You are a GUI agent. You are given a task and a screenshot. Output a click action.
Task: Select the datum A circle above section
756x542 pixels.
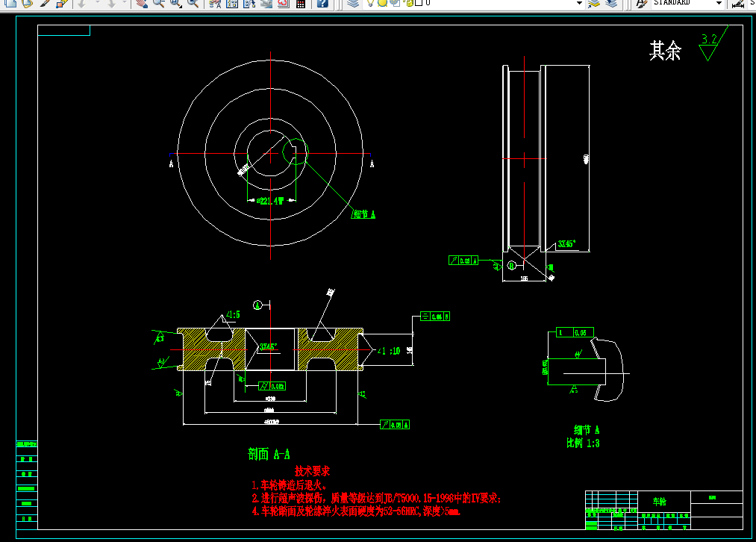click(258, 305)
